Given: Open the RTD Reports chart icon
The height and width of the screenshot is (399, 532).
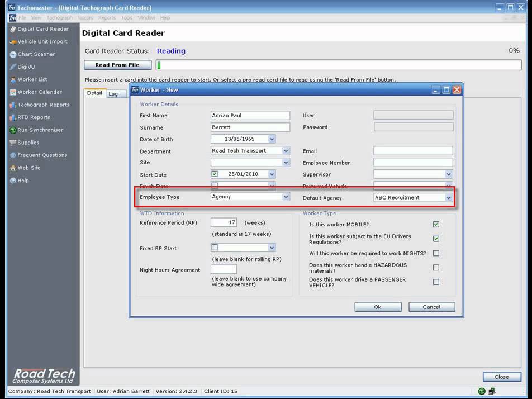Looking at the screenshot, I should (13, 117).
